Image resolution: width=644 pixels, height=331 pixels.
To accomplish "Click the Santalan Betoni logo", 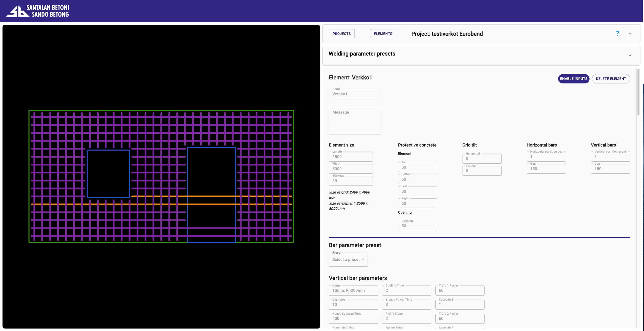I will (x=38, y=11).
